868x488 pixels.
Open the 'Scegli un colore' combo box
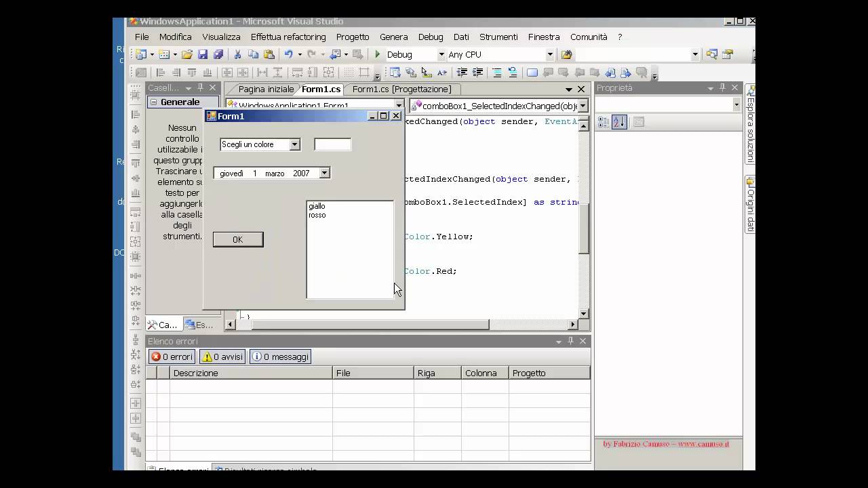tap(294, 144)
